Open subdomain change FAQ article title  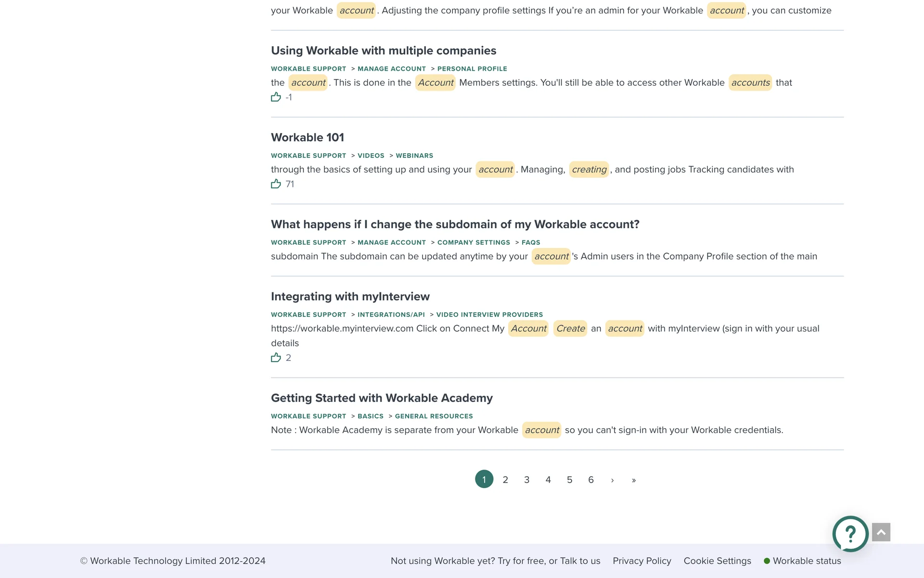click(455, 224)
